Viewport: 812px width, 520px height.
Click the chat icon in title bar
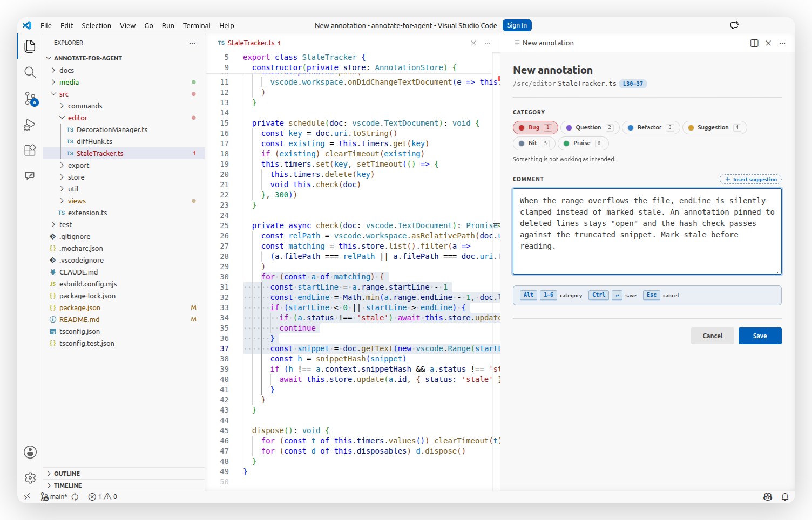734,25
